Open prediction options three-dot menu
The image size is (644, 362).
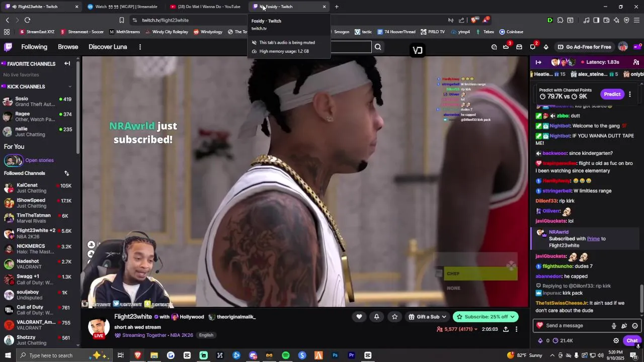[x=629, y=94]
